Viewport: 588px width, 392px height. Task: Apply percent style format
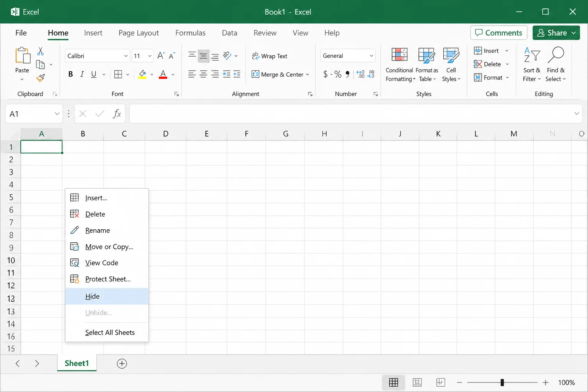[338, 74]
